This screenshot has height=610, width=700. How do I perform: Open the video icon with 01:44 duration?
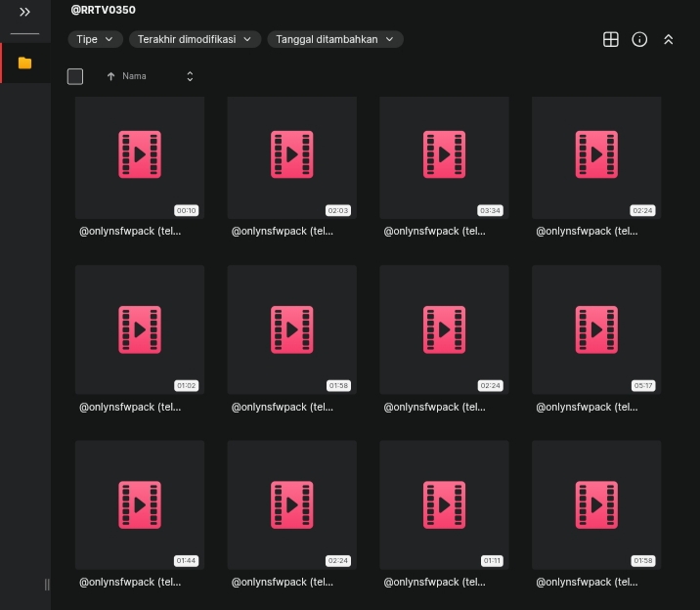coord(140,504)
